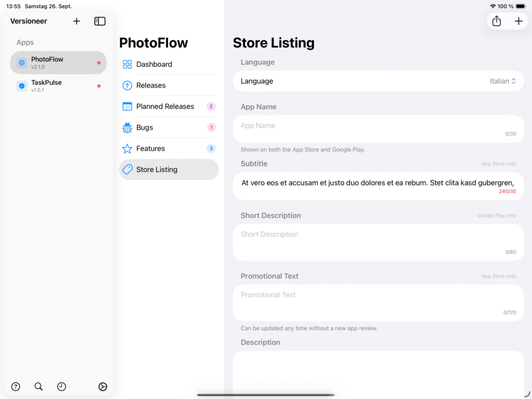Click the Description text area
The width and height of the screenshot is (532, 399).
(x=378, y=375)
